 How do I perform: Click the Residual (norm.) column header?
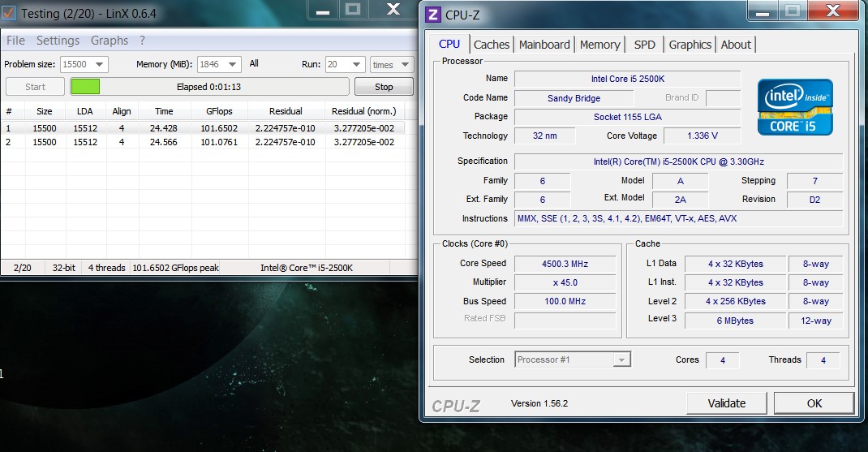[364, 111]
